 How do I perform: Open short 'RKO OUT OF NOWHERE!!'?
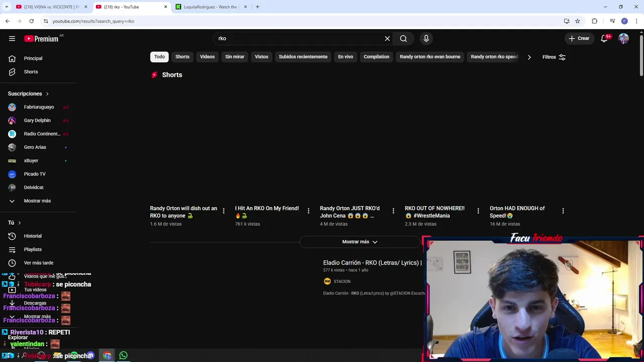tap(435, 212)
